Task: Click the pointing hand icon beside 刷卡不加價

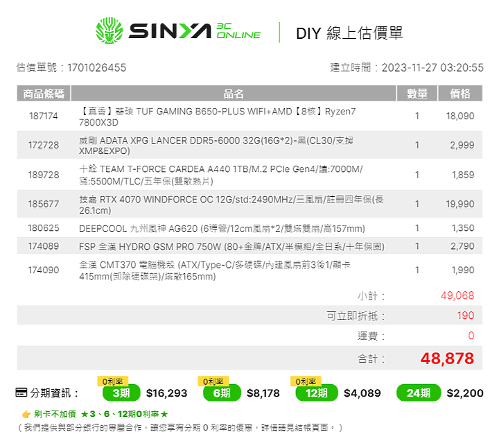Action: click(26, 414)
